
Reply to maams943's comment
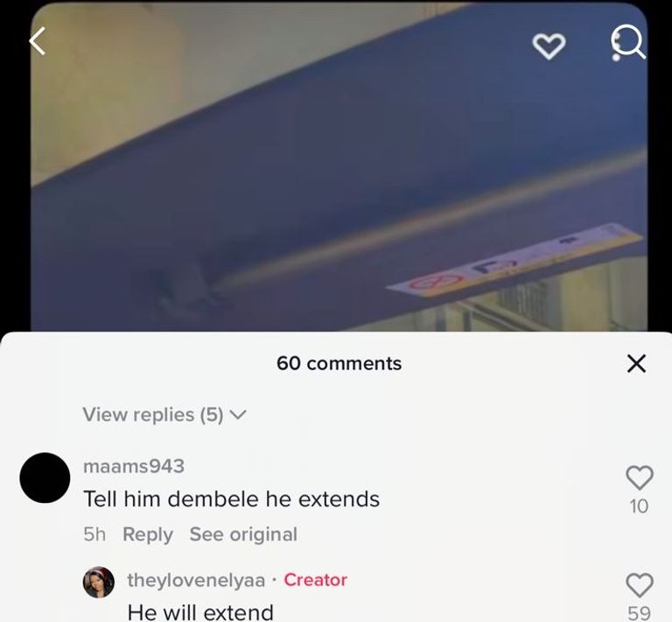tap(147, 535)
